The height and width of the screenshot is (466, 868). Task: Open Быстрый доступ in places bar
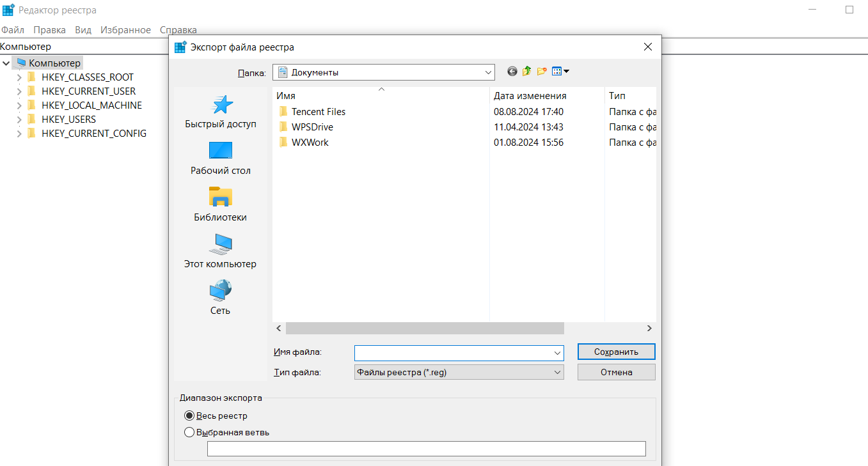click(221, 112)
